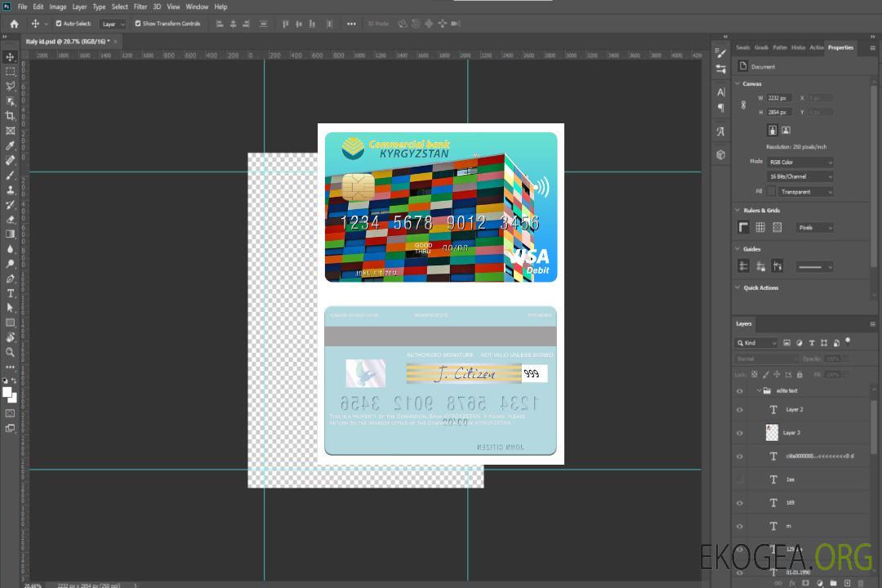Hide the 'edite text' layer group
This screenshot has width=882, height=588.
740,391
